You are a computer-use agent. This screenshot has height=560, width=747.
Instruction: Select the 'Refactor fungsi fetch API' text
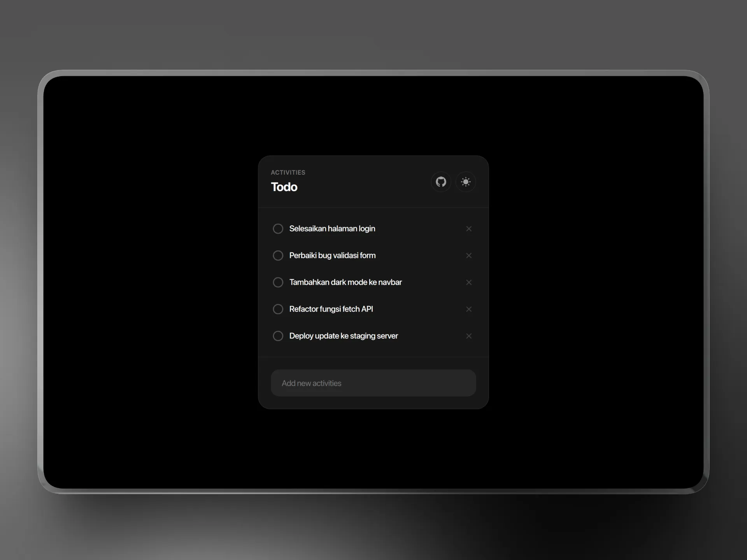[331, 309]
